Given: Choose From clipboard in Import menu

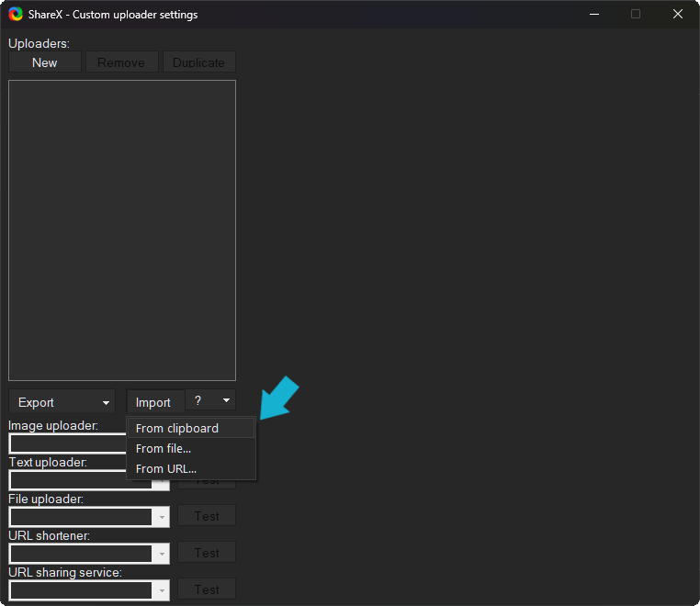Looking at the screenshot, I should tap(191, 428).
